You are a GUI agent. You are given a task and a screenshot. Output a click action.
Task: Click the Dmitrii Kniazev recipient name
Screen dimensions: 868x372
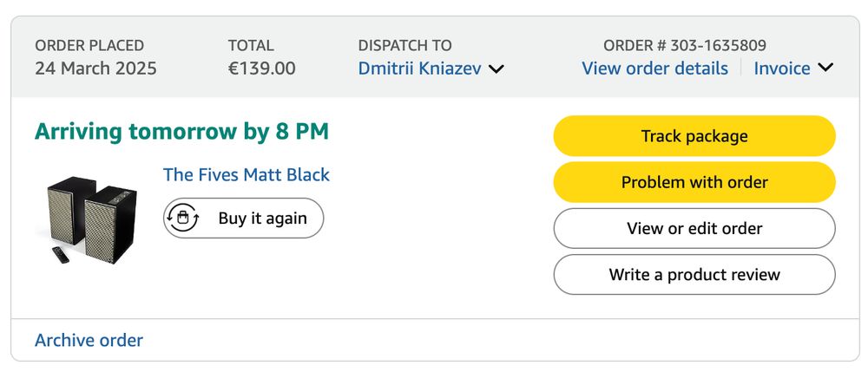[x=419, y=69]
